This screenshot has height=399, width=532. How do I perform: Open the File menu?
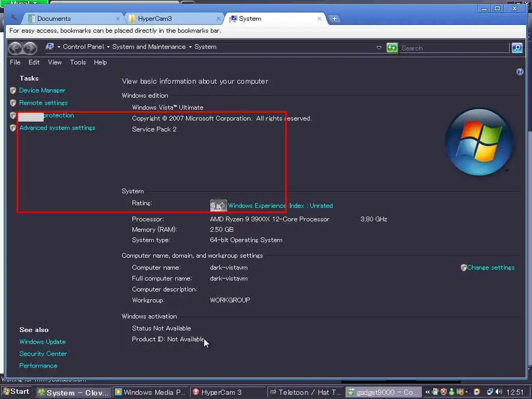[15, 62]
